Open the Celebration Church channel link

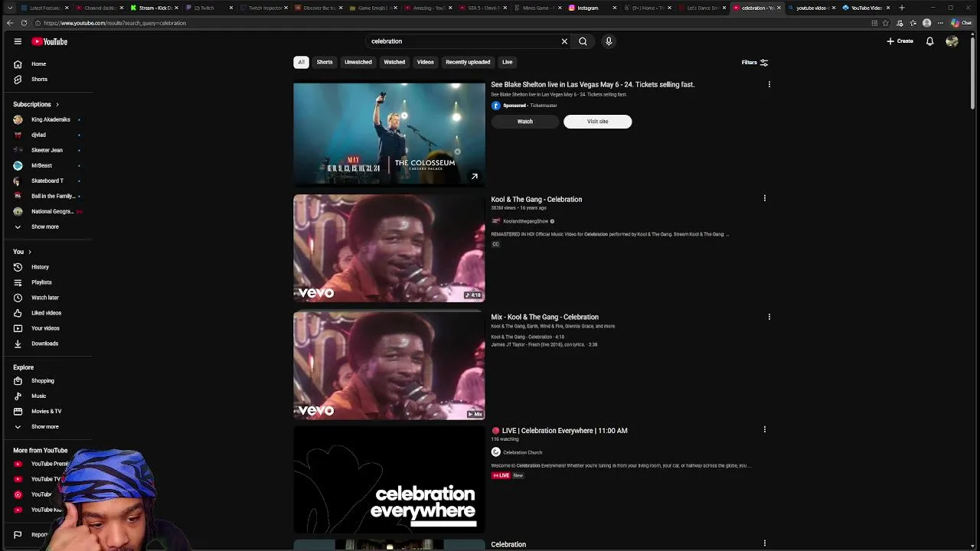(x=522, y=452)
